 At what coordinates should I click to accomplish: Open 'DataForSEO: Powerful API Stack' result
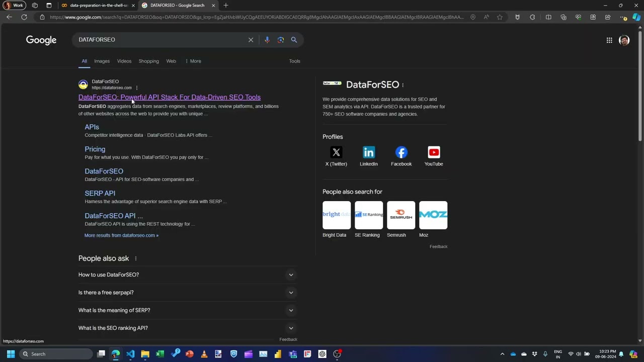pyautogui.click(x=170, y=98)
